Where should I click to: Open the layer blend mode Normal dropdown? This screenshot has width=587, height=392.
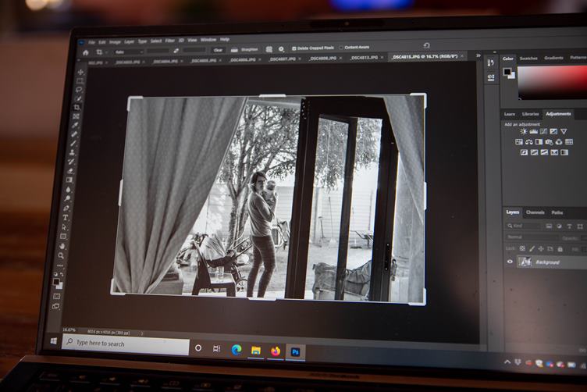click(531, 237)
